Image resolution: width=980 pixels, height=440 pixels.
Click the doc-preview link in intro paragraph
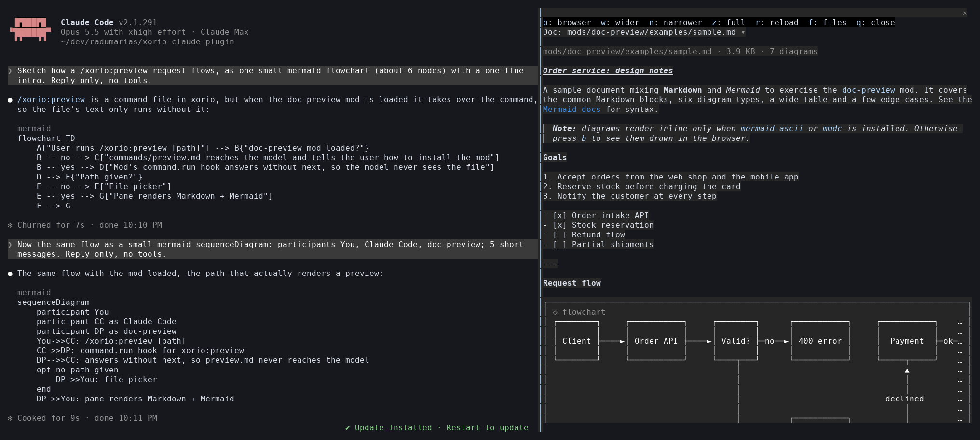click(x=868, y=90)
